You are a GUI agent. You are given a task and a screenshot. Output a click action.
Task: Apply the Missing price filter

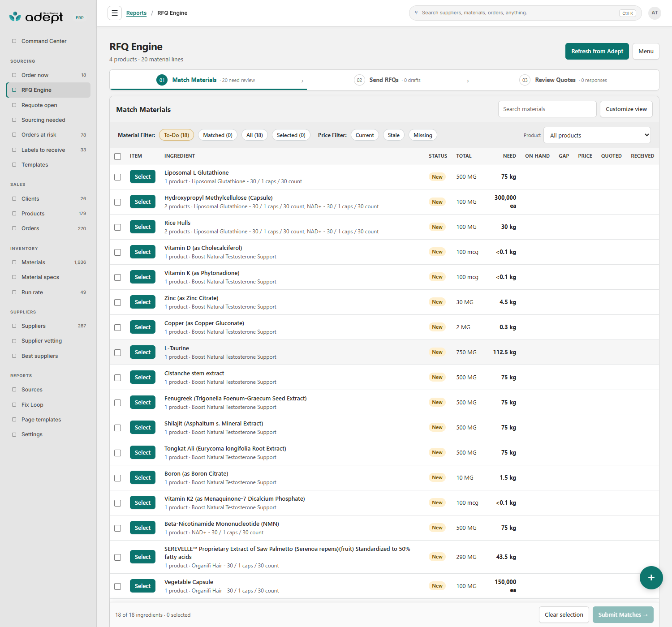422,135
